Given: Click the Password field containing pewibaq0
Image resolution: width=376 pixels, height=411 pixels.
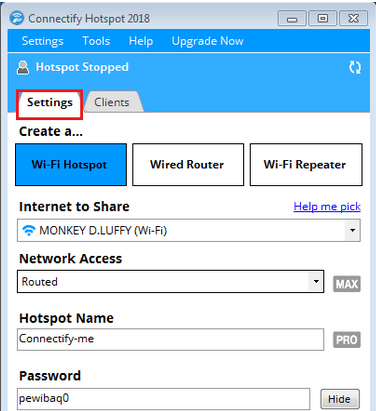Looking at the screenshot, I should point(163,399).
